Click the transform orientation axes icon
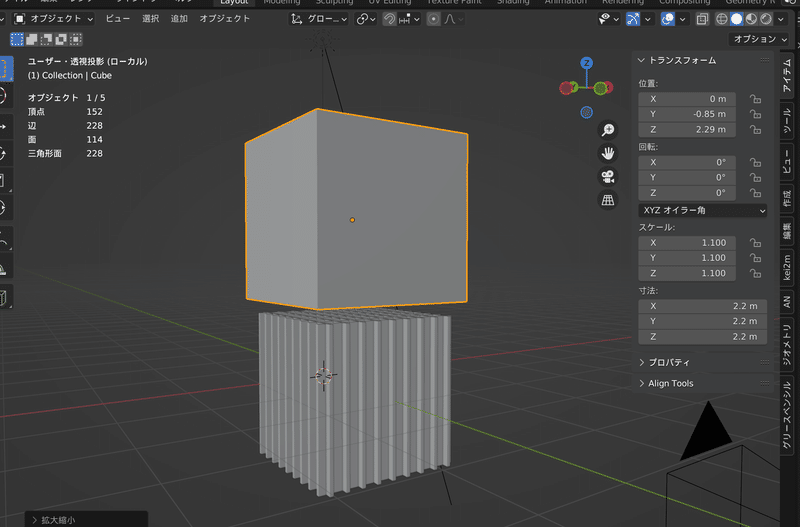 pyautogui.click(x=296, y=19)
